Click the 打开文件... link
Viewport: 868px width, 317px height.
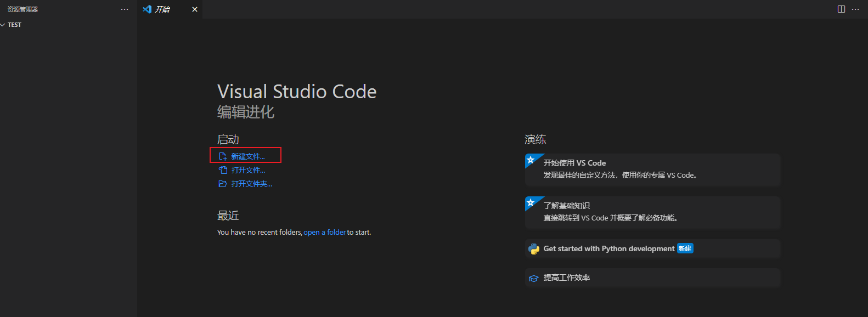[248, 170]
